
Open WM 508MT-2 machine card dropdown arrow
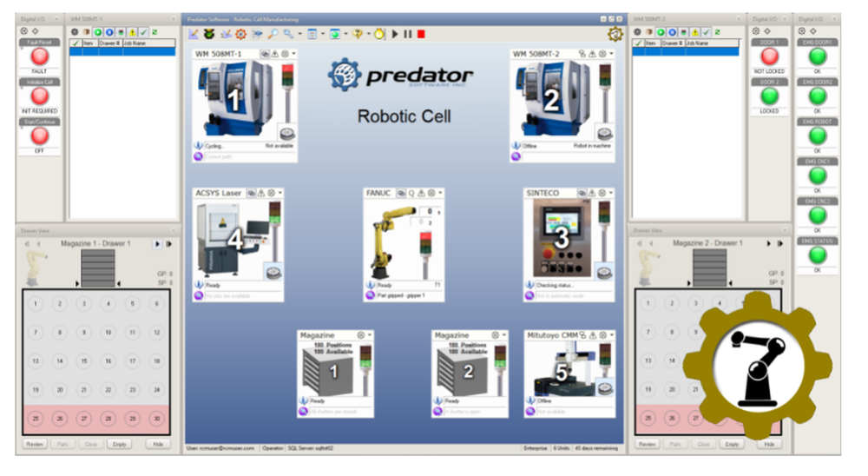click(611, 54)
